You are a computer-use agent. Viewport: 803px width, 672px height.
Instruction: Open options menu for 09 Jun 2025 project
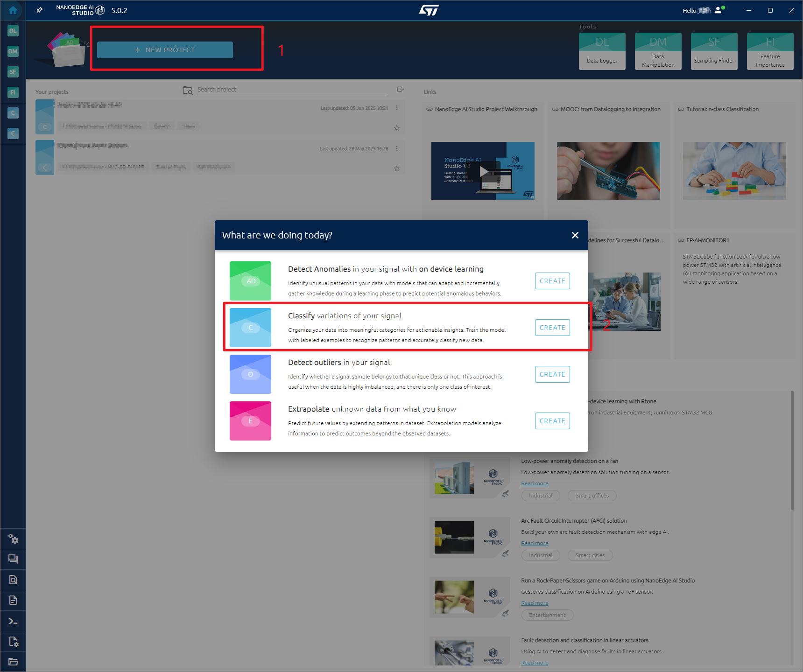(397, 108)
